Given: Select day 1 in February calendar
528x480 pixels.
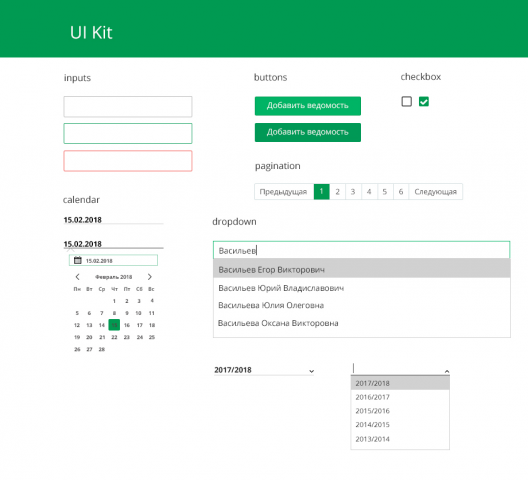Looking at the screenshot, I should pyautogui.click(x=114, y=301).
